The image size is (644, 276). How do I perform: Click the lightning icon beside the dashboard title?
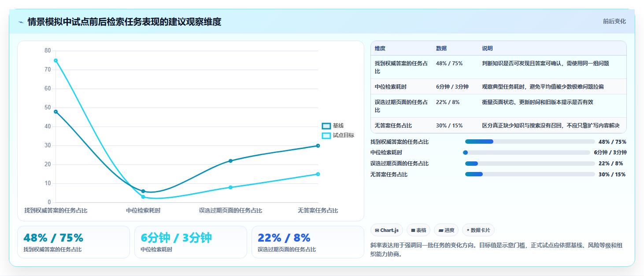point(21,22)
